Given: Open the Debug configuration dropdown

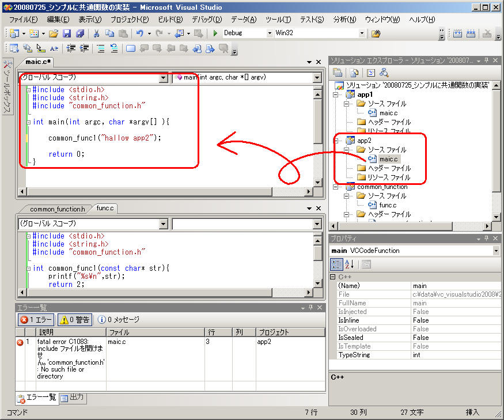Looking at the screenshot, I should (269, 33).
